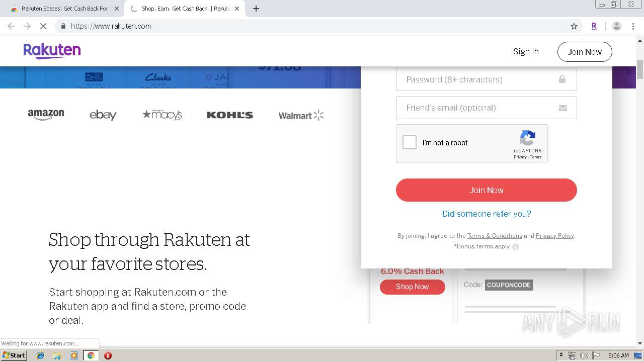Close the Shop. Earn. Get Cash Back tab
This screenshot has height=362, width=644.
point(237,9)
